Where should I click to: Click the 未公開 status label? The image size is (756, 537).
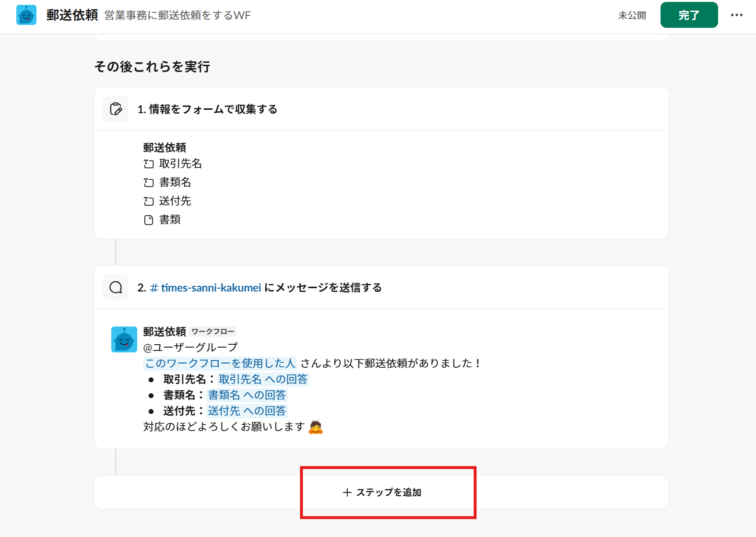tap(632, 15)
